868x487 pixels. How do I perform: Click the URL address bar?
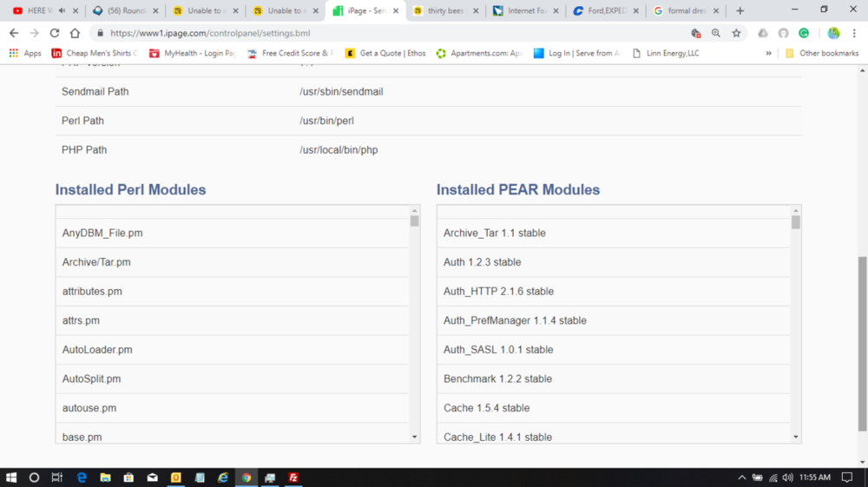point(391,33)
